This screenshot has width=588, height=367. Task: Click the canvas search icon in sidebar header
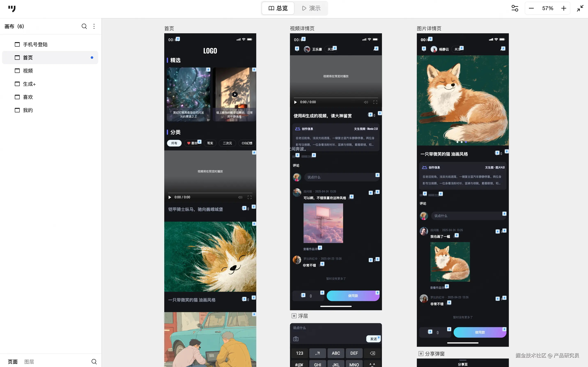click(x=84, y=26)
